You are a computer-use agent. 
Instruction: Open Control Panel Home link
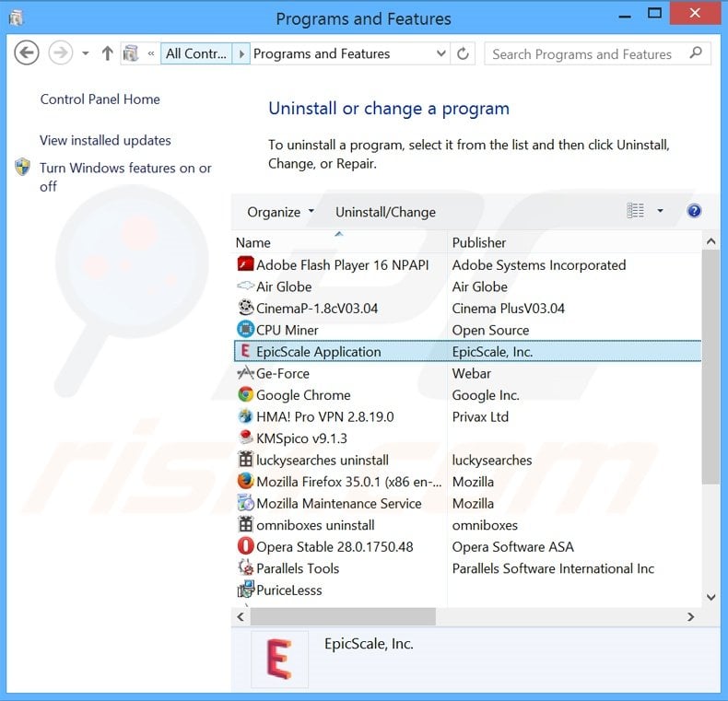(x=100, y=99)
